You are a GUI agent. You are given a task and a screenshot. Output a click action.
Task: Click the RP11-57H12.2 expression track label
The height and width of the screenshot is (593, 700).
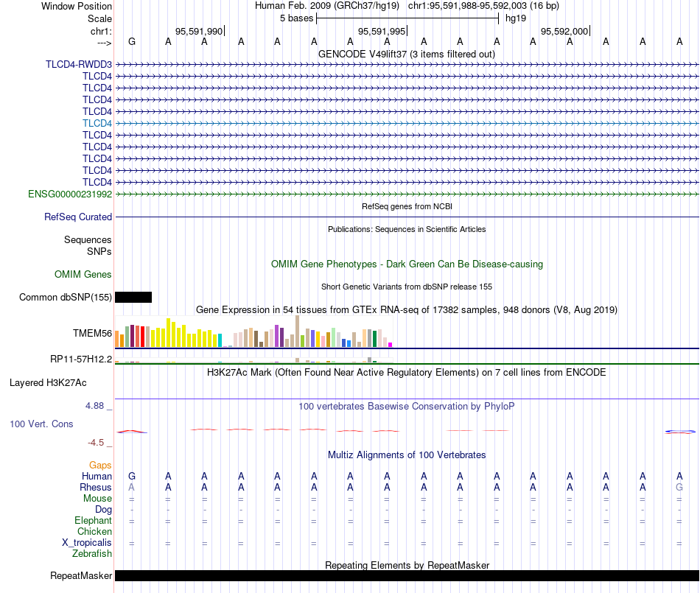point(81,359)
